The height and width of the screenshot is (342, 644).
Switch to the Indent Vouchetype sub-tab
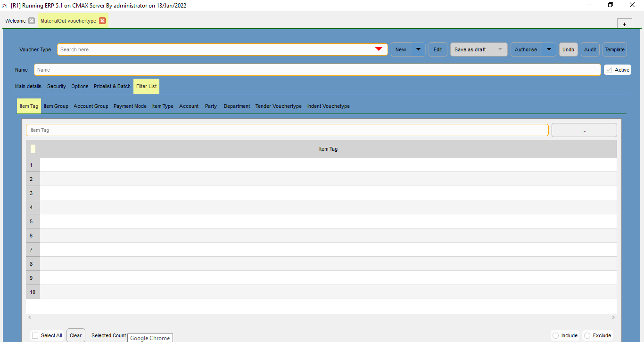pos(329,106)
